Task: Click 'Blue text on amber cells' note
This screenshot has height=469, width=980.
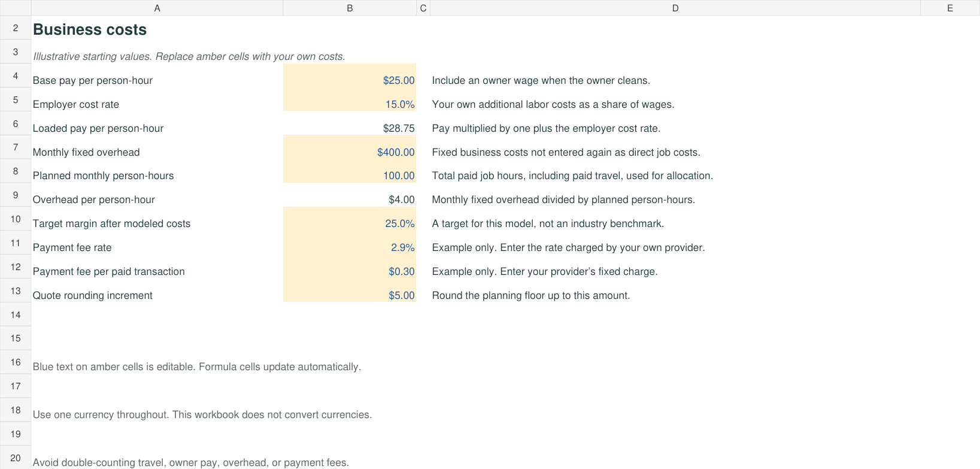Action: pyautogui.click(x=197, y=367)
